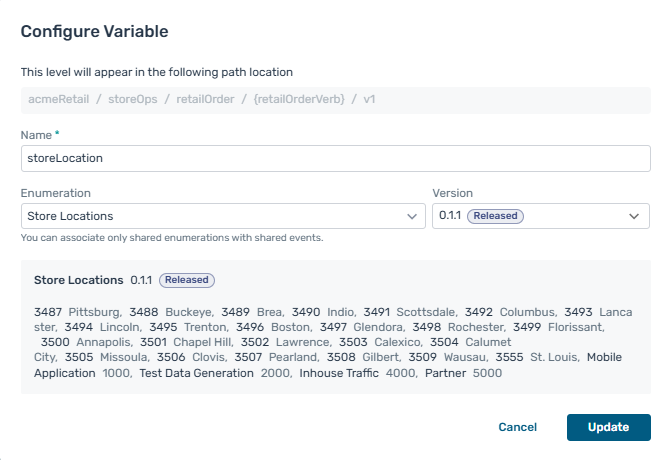Click the 3487 Pittsburg enumeration value
The image size is (667, 460).
(x=78, y=311)
